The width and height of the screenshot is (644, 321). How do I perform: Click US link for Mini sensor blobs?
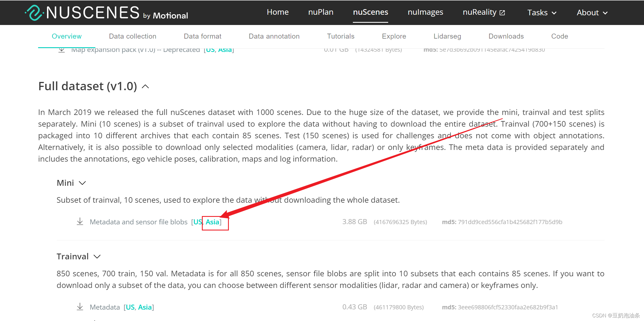[197, 222]
